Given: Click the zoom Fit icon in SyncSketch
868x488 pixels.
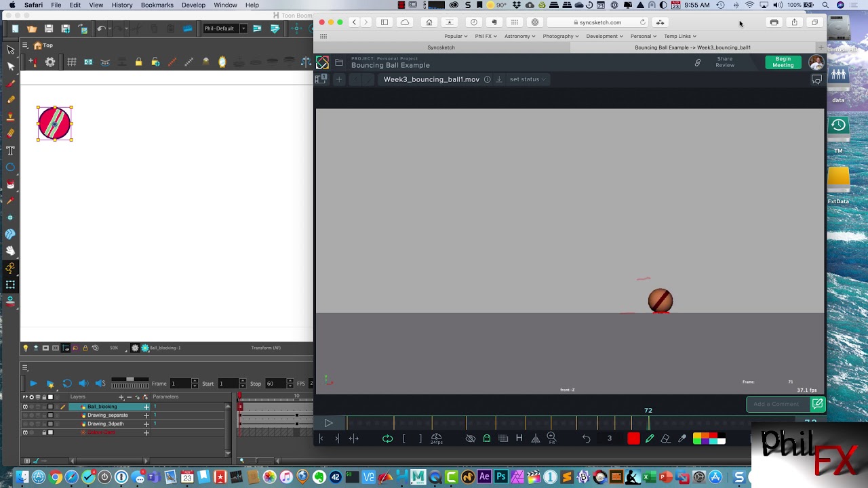Looking at the screenshot, I should pyautogui.click(x=551, y=439).
